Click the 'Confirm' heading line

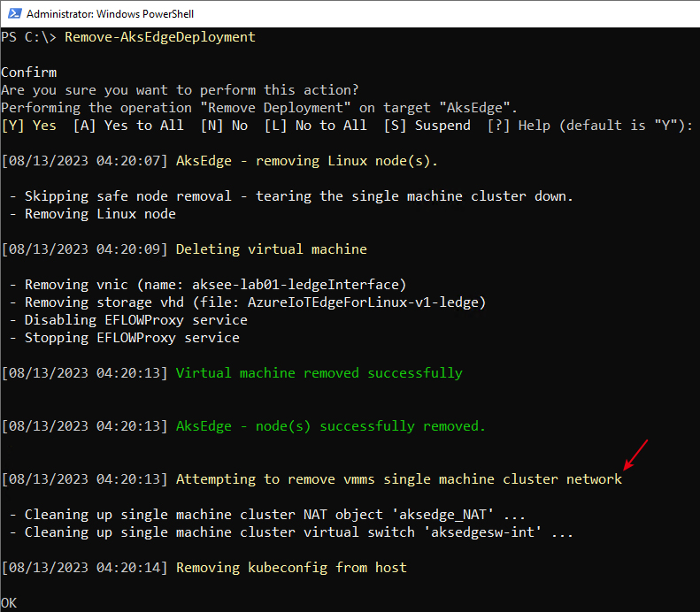[x=29, y=73]
